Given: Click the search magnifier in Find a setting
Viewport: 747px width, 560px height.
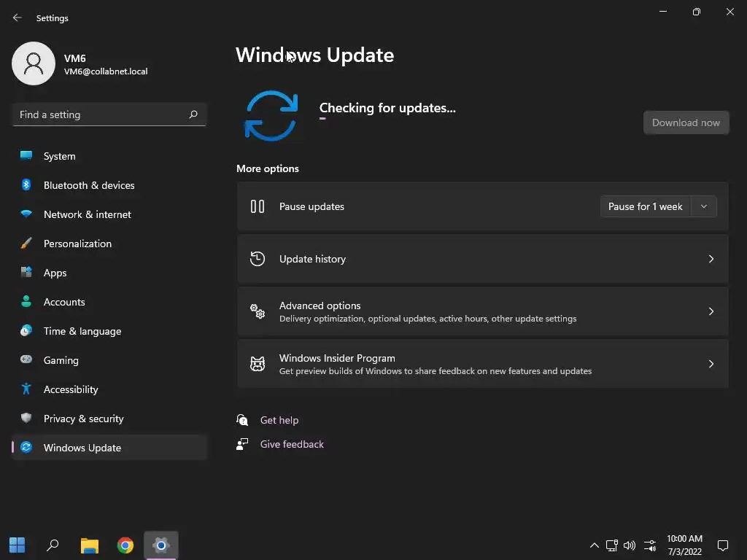Looking at the screenshot, I should tap(193, 114).
